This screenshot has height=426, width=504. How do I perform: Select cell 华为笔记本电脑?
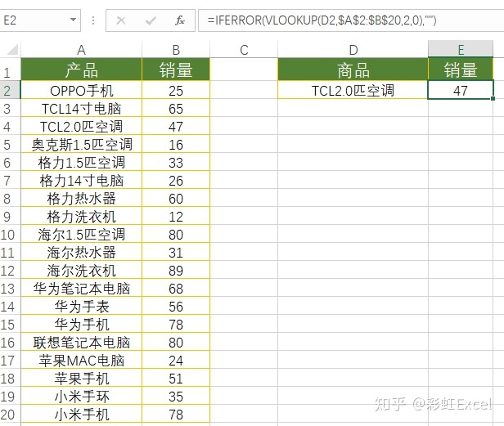pos(81,288)
